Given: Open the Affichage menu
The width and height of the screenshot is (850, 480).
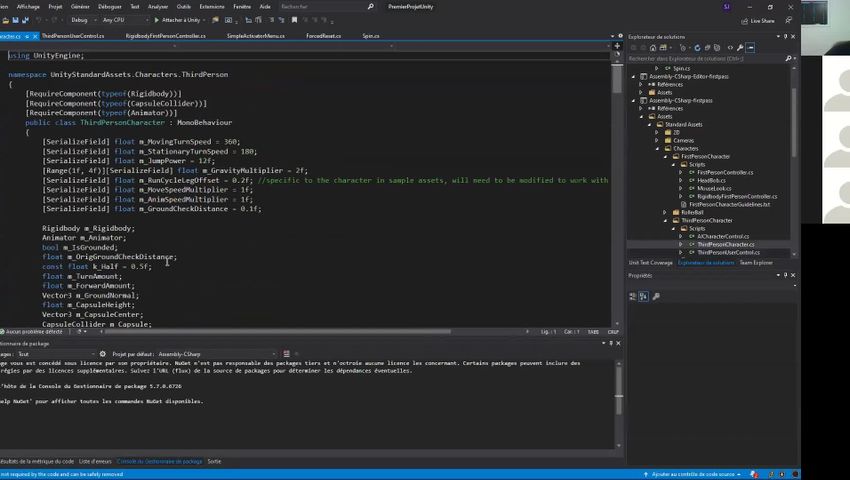Looking at the screenshot, I should pyautogui.click(x=28, y=7).
